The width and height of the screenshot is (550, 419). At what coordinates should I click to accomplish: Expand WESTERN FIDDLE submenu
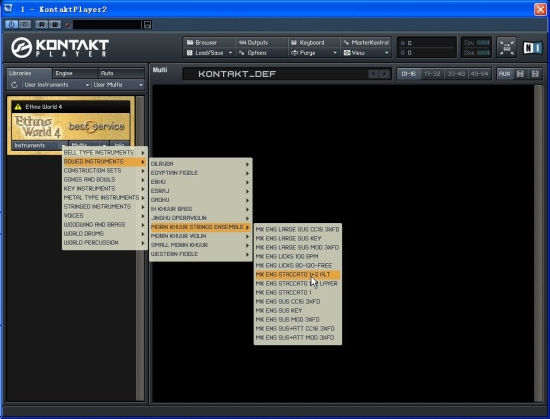click(200, 254)
